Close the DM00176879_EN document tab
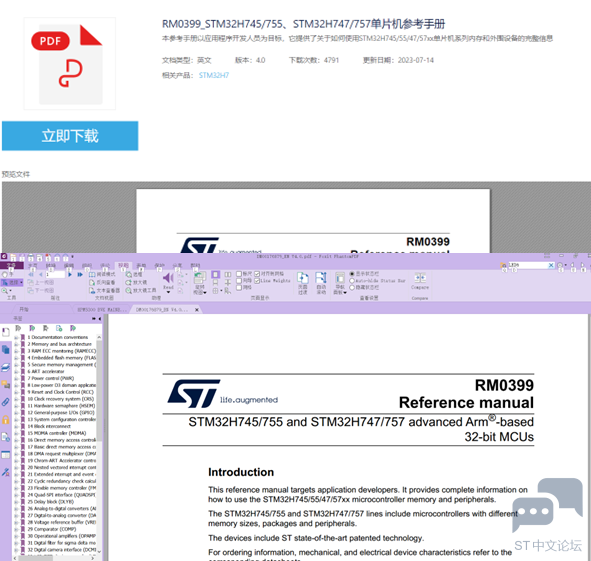The image size is (591, 561). click(196, 310)
